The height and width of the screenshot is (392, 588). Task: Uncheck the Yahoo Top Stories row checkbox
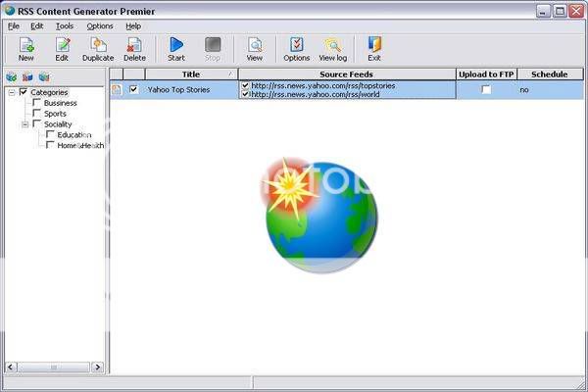point(133,89)
